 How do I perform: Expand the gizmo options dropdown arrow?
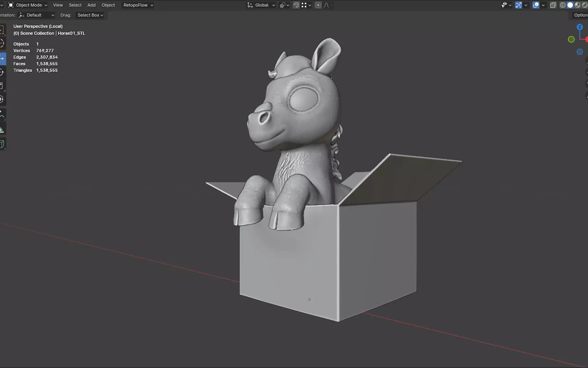526,5
